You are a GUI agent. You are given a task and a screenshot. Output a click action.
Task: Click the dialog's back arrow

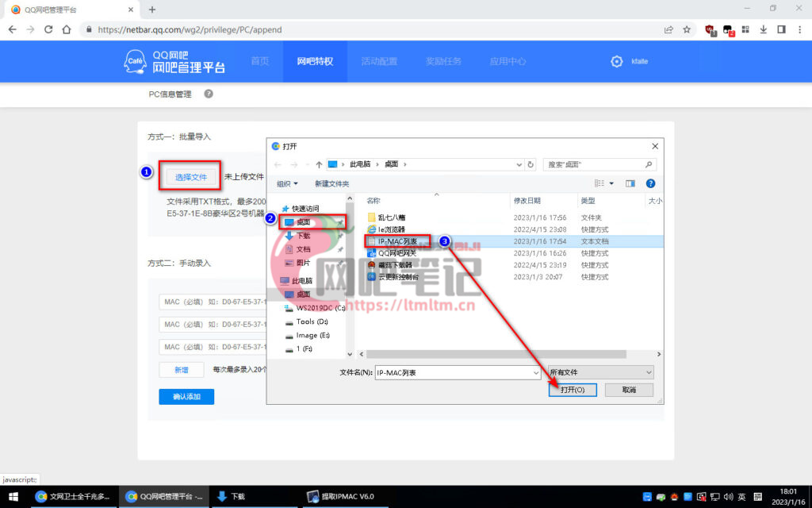point(278,164)
